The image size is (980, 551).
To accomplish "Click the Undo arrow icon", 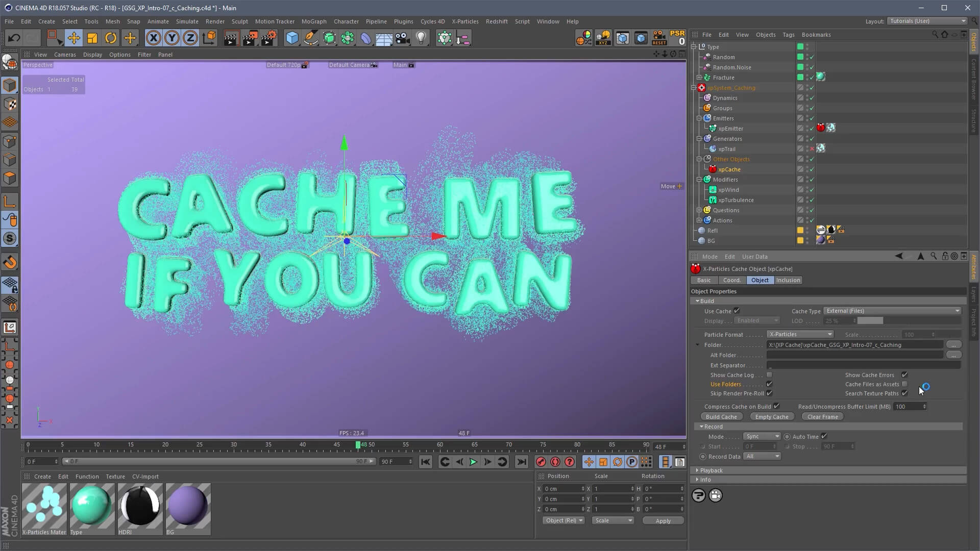I will 14,38.
